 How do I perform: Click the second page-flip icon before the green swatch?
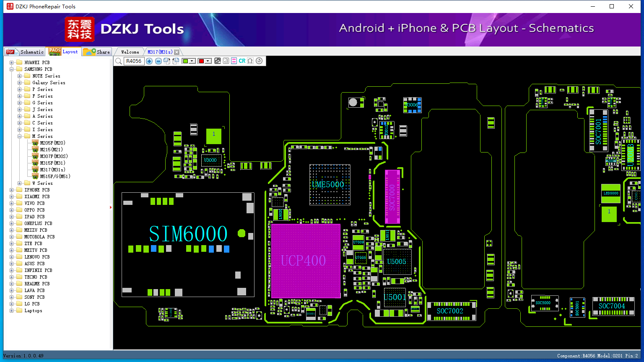click(176, 61)
